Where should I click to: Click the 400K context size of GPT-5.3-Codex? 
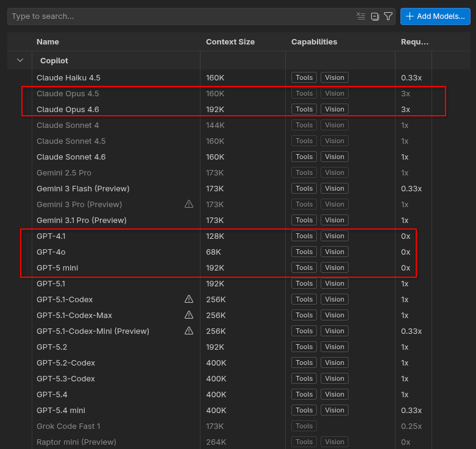click(216, 378)
